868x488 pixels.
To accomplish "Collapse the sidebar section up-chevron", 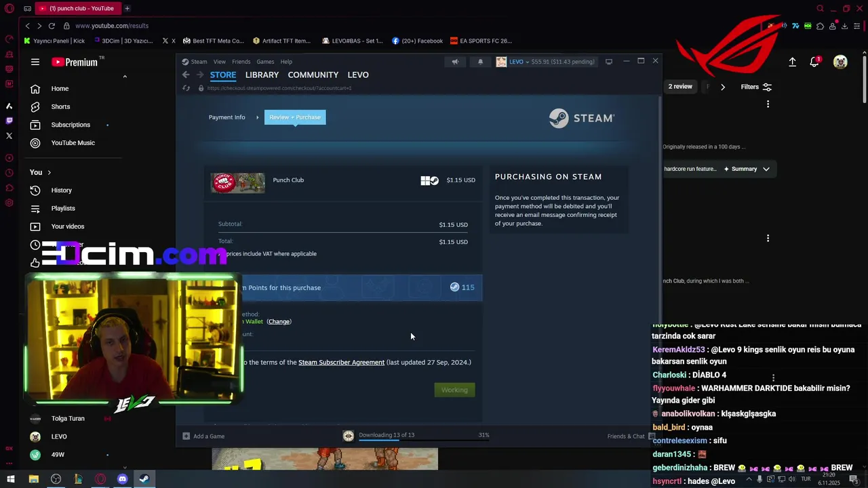I will 125,77.
